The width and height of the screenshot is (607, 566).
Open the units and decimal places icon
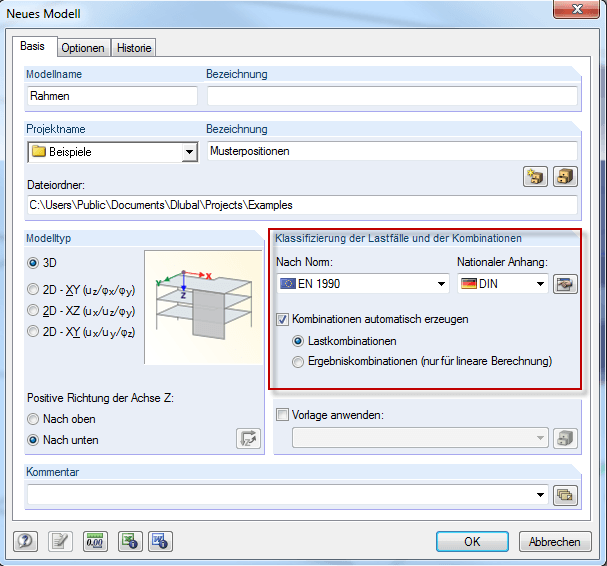[x=95, y=540]
